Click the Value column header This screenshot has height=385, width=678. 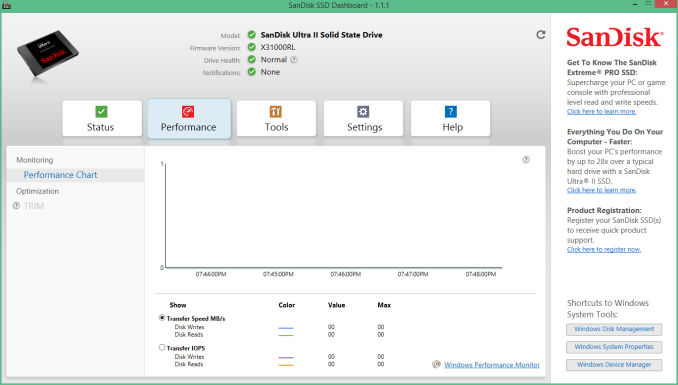[x=336, y=305]
